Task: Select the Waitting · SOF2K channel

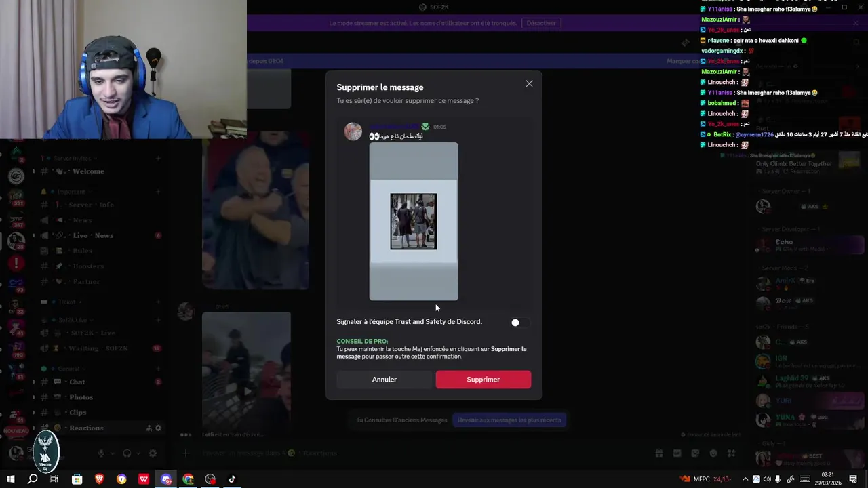Action: pyautogui.click(x=100, y=348)
